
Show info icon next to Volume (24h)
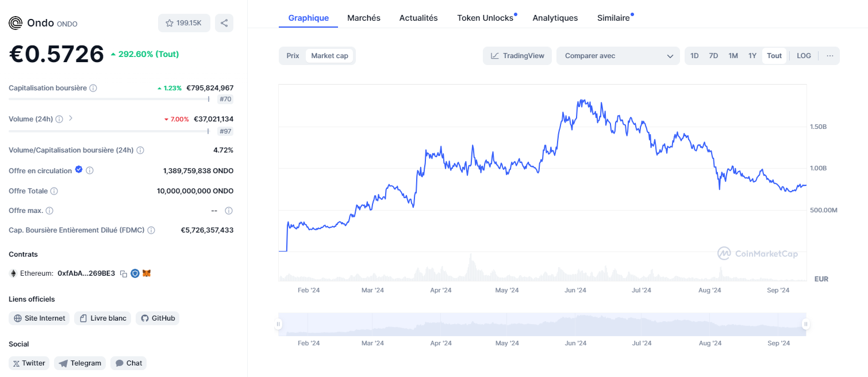pos(59,119)
